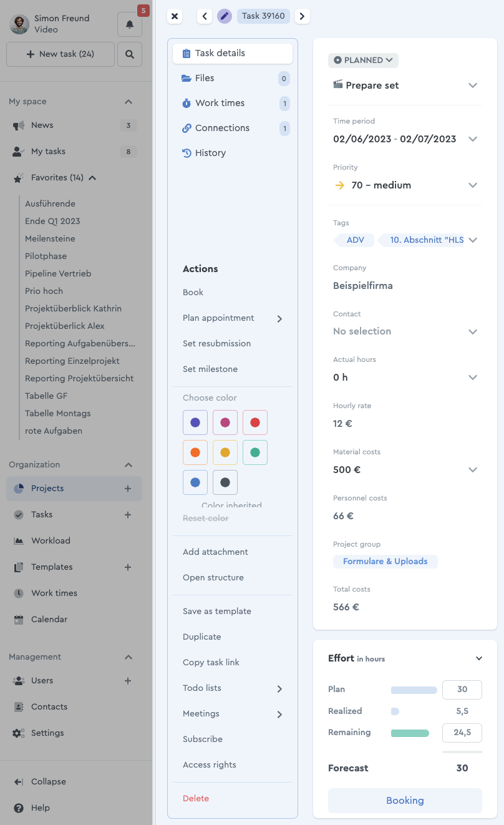The image size is (504, 825).
Task: Open favorite Reporting Einzelprojekt
Action: 72,361
